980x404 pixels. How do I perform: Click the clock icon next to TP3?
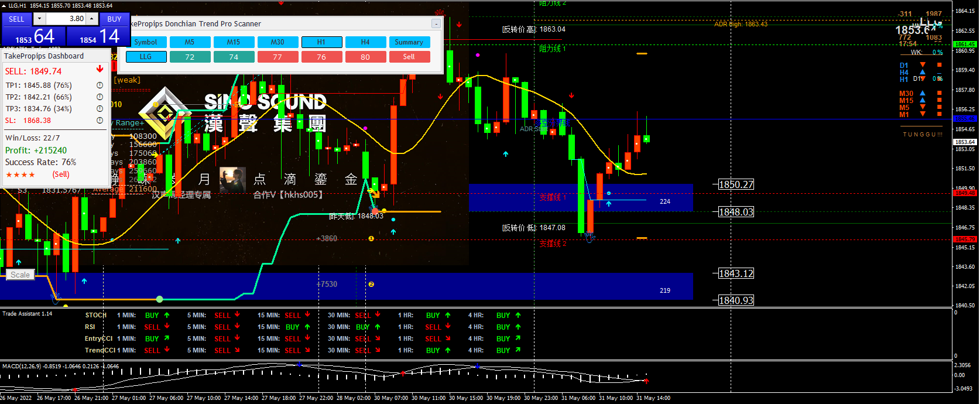(100, 109)
